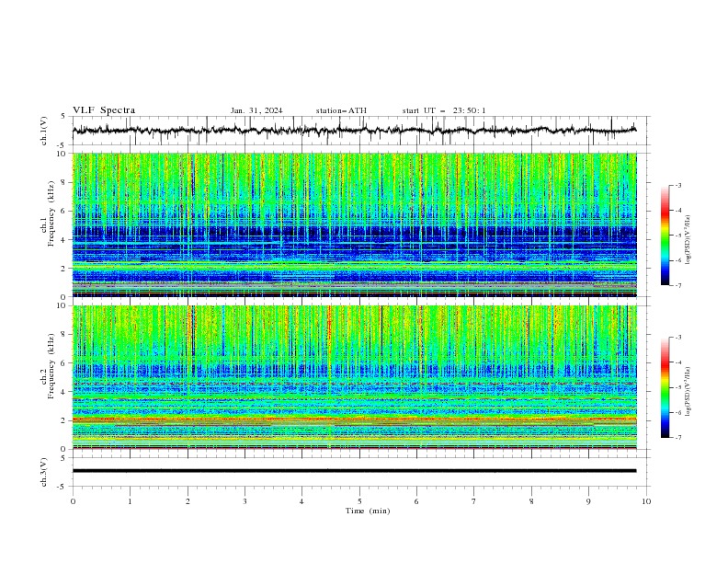
Task: Click the "start UT = 23:50:1" text
Action: 444,110
